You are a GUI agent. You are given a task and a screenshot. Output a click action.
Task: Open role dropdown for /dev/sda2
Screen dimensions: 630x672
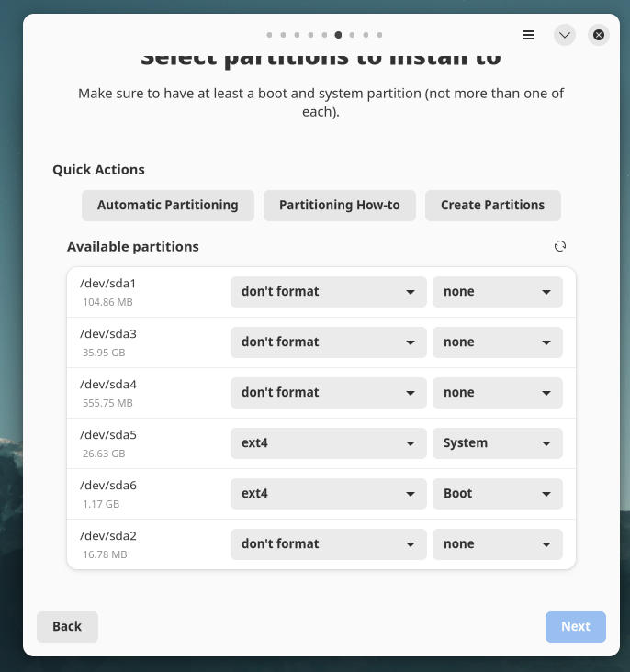(497, 544)
